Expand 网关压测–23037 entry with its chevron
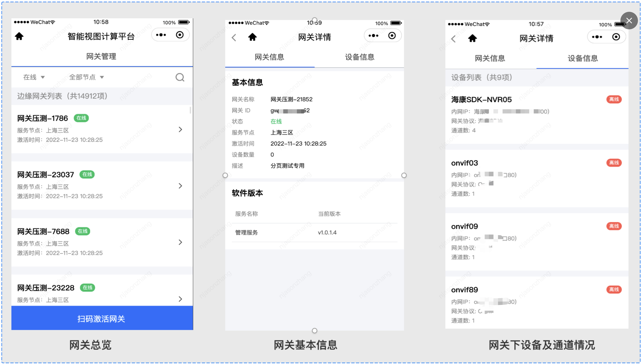This screenshot has height=364, width=644. point(180,186)
